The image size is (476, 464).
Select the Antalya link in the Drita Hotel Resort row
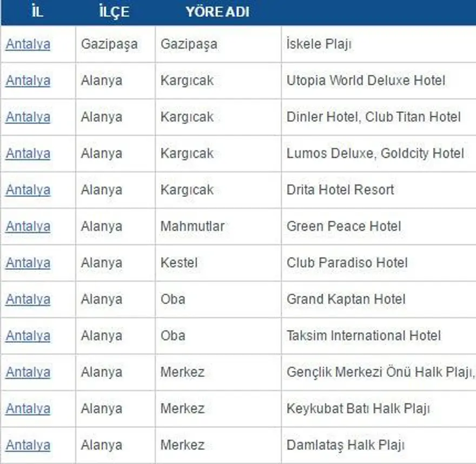[x=28, y=190]
